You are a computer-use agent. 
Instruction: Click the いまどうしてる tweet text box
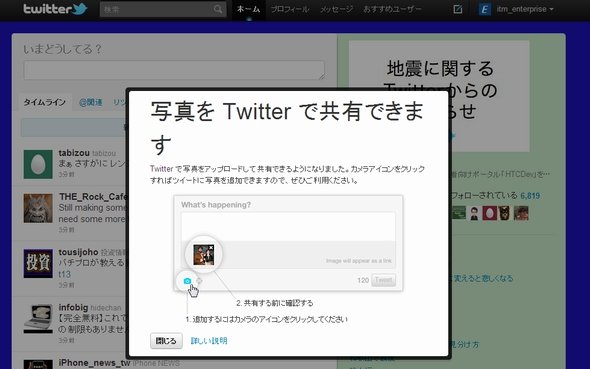174,70
